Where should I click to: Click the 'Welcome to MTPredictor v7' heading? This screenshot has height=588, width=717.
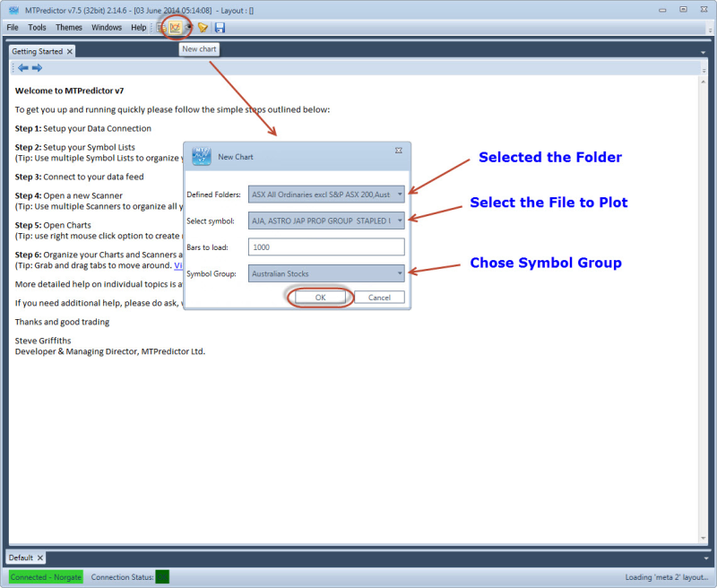coord(70,91)
